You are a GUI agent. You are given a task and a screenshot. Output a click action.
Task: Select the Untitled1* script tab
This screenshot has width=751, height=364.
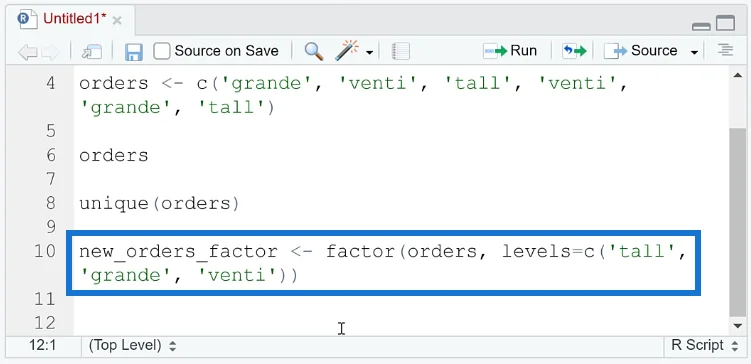(71, 19)
